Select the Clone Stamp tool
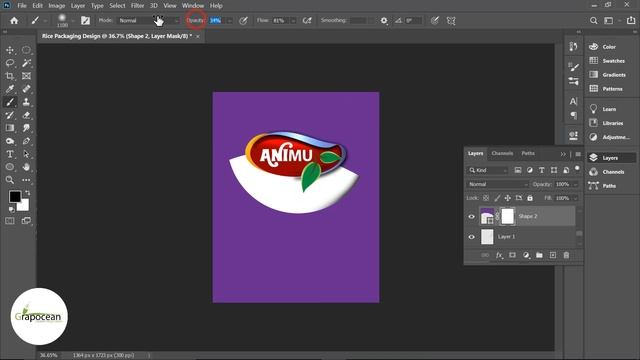 click(x=26, y=102)
